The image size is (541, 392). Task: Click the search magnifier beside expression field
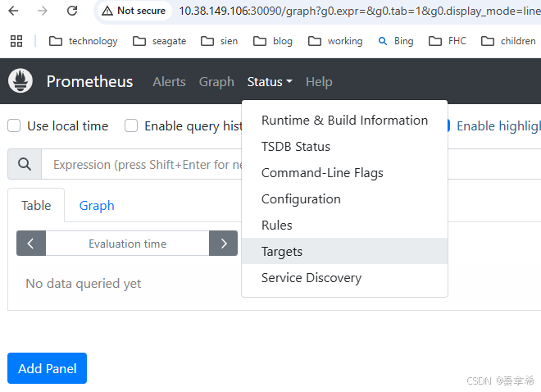25,164
